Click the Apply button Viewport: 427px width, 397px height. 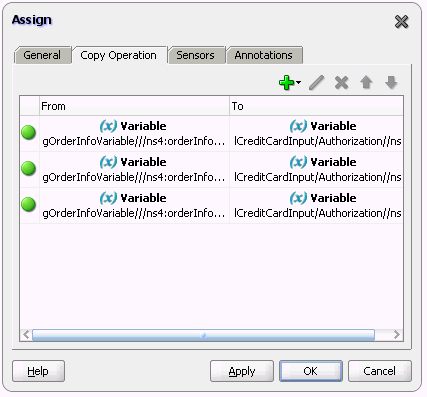tap(242, 371)
